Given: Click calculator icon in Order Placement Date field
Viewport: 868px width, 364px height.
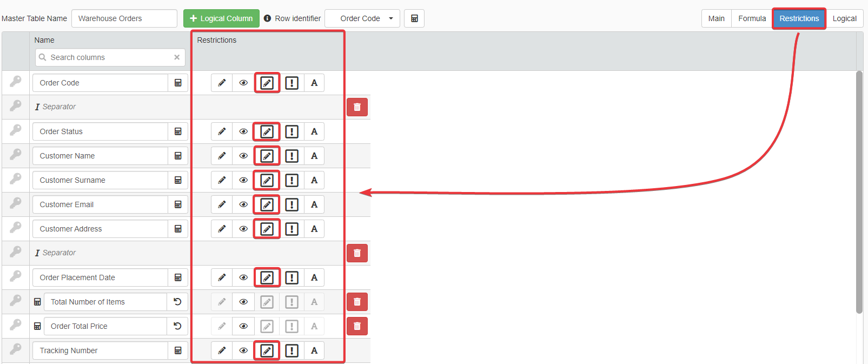Looking at the screenshot, I should point(178,277).
